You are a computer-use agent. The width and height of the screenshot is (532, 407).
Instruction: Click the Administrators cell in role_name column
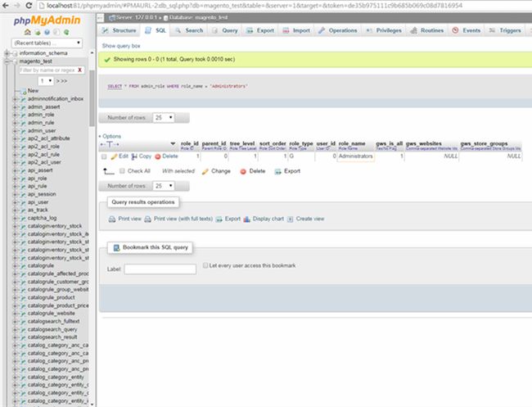[355, 156]
